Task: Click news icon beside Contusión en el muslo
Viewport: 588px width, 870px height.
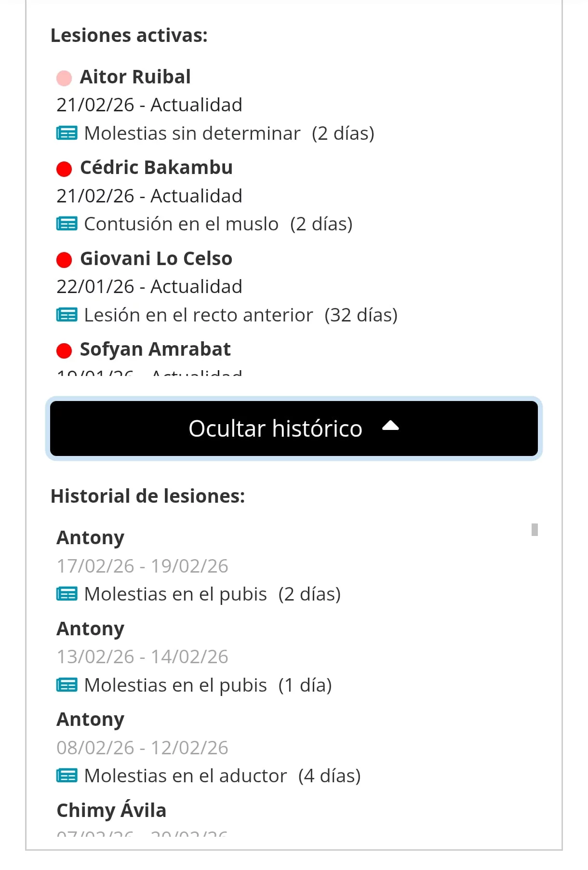Action: pos(67,224)
